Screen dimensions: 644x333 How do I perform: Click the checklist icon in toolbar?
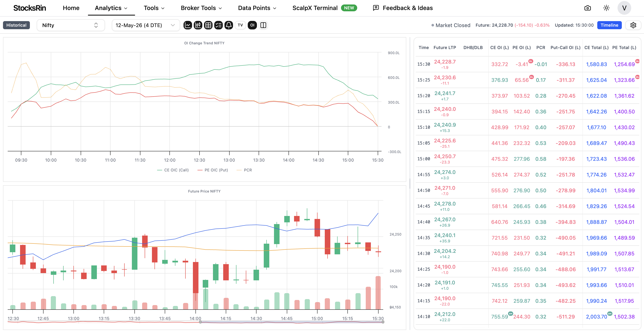(219, 25)
